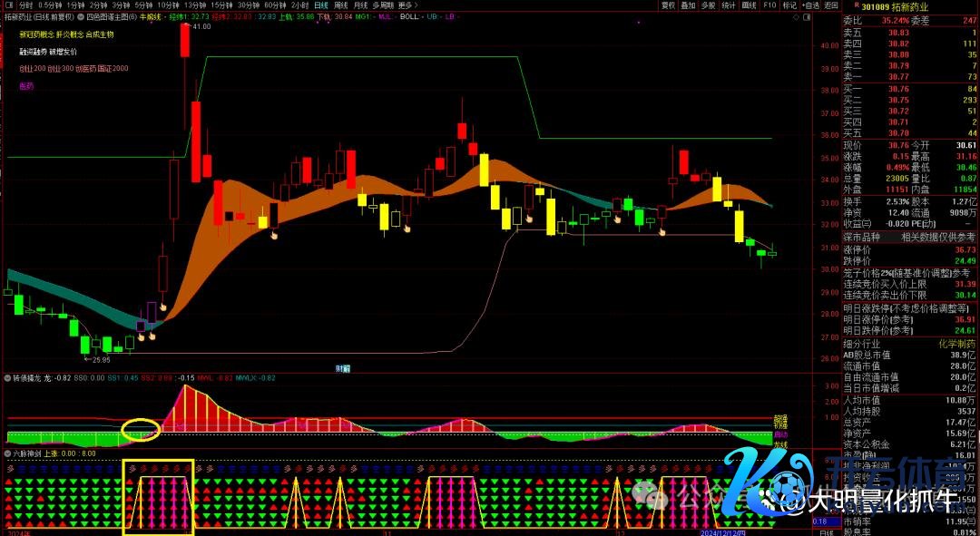Click the 返回 back button
Image resolution: width=980 pixels, height=536 pixels.
(830, 5)
